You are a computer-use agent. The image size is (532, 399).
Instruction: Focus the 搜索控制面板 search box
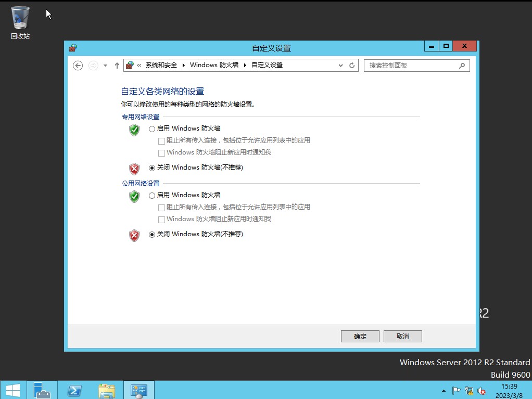click(416, 66)
